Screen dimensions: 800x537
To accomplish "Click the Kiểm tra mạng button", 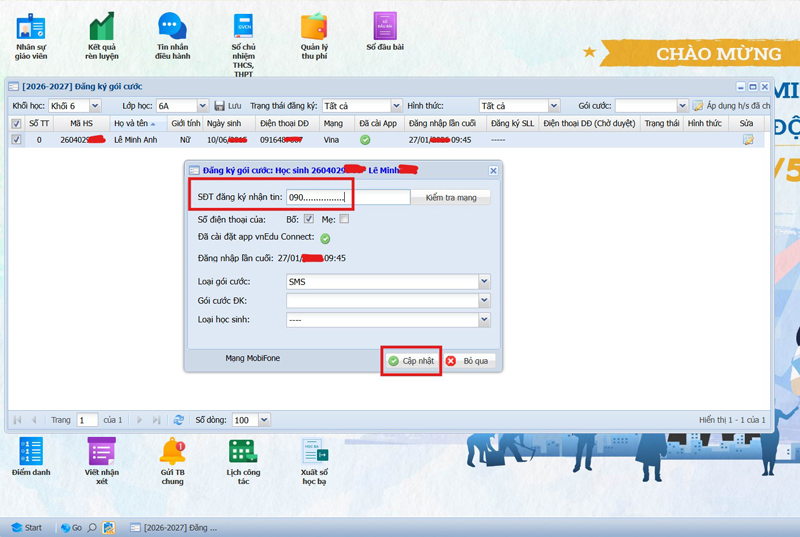I will point(451,197).
